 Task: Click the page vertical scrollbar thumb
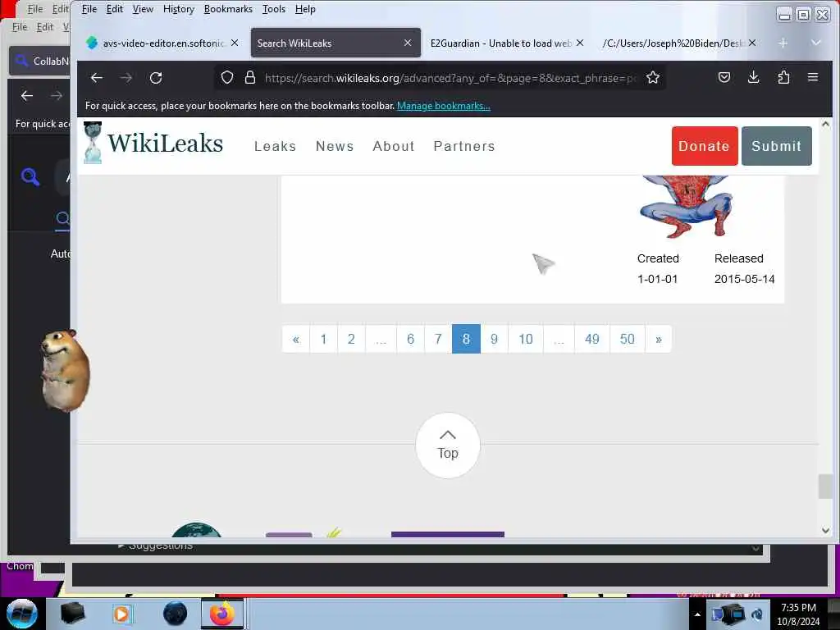click(x=825, y=486)
